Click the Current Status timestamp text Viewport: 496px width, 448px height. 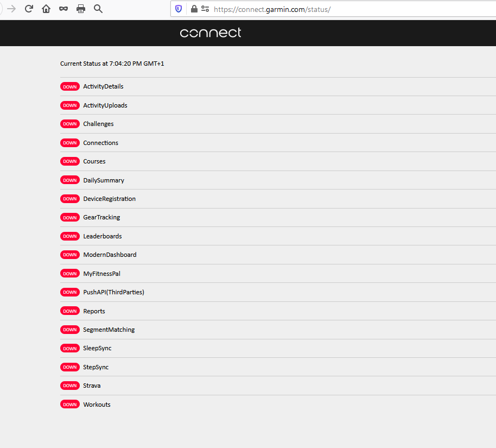coord(112,64)
